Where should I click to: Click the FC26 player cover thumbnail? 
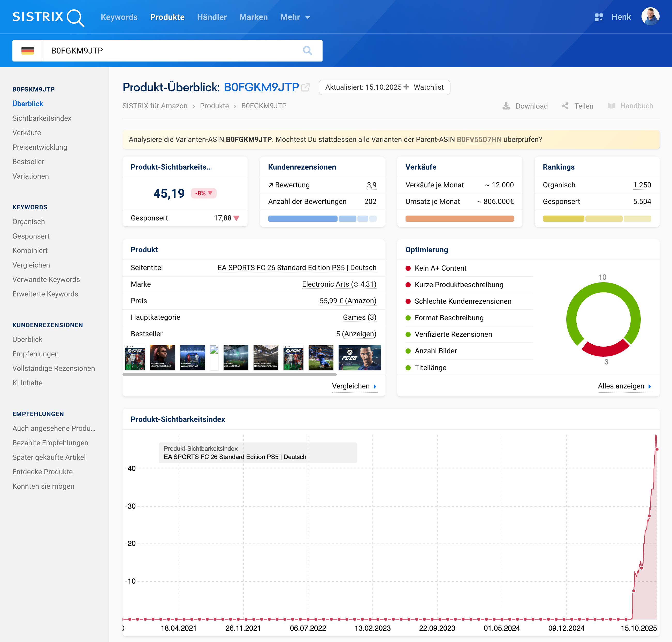(359, 358)
